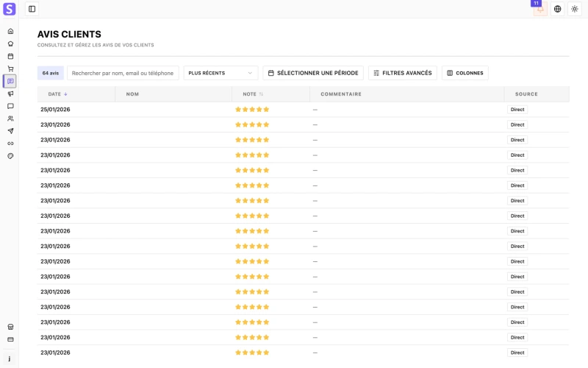Image resolution: width=588 pixels, height=368 pixels.
Task: Expand the 'Plus récents' sort dropdown
Action: (x=220, y=73)
